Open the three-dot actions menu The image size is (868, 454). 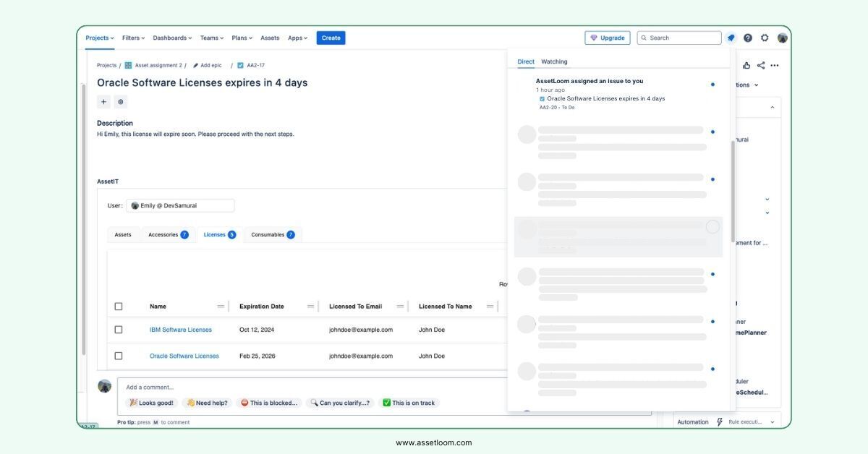tap(775, 65)
